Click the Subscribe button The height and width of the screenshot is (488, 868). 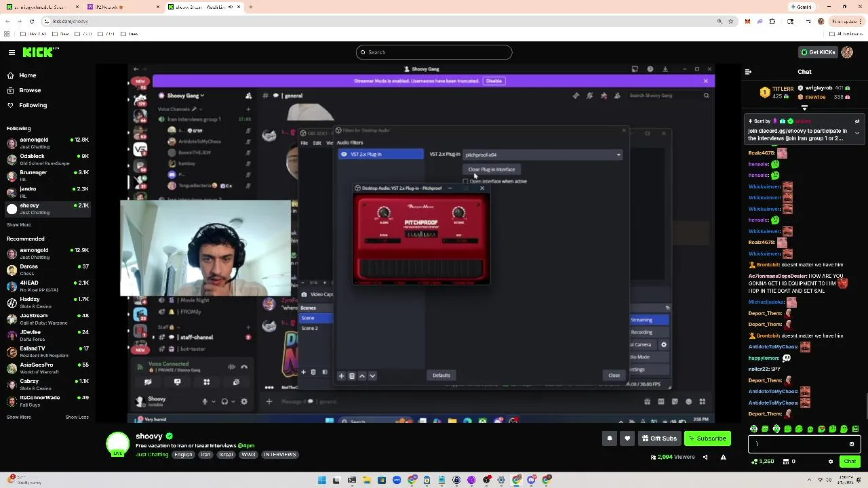707,439
